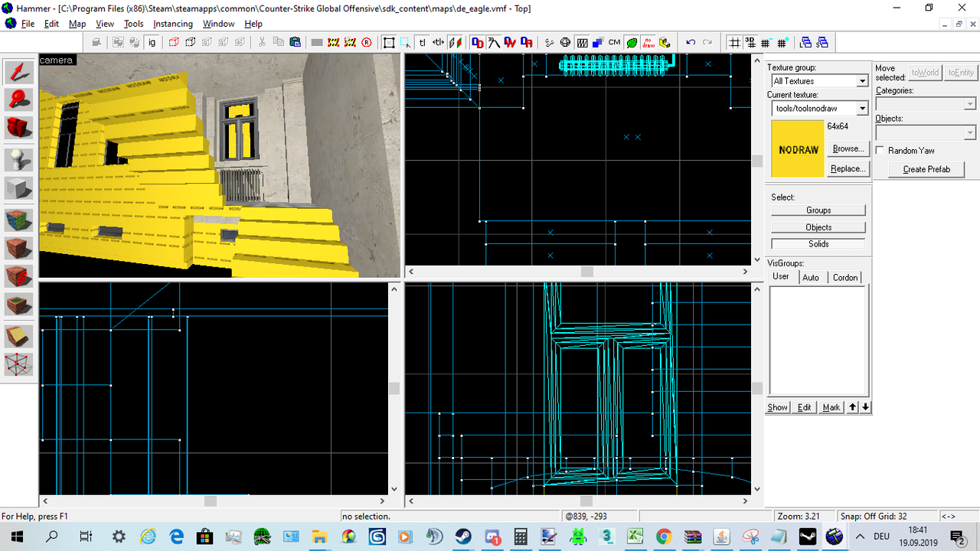The height and width of the screenshot is (551, 980).
Task: Toggle the 'ig' ignore groups button
Action: 152,42
